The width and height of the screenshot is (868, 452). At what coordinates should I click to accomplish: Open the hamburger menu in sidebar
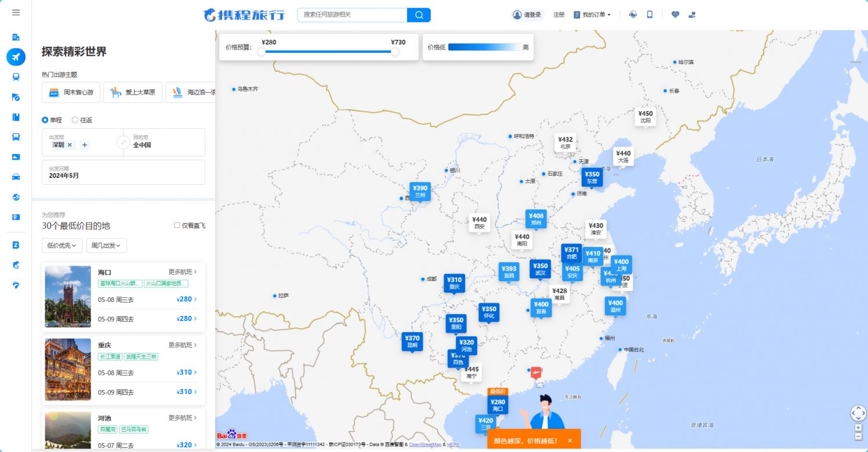(16, 13)
